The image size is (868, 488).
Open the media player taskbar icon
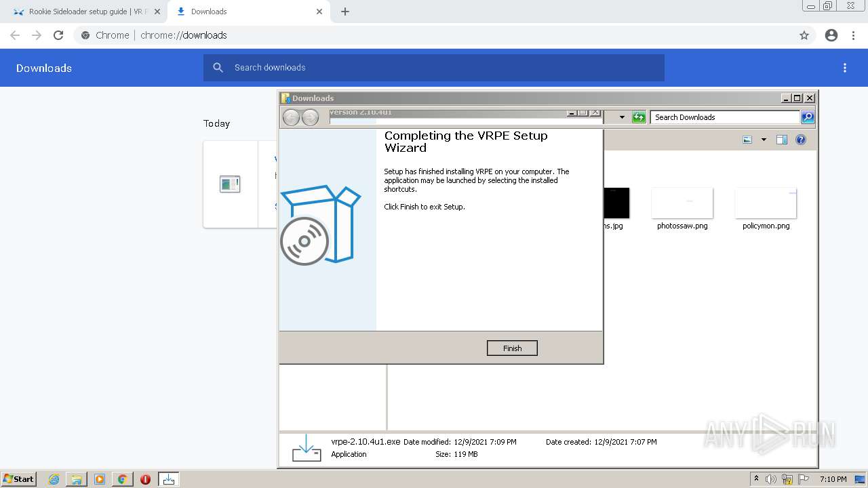pyautogui.click(x=100, y=479)
